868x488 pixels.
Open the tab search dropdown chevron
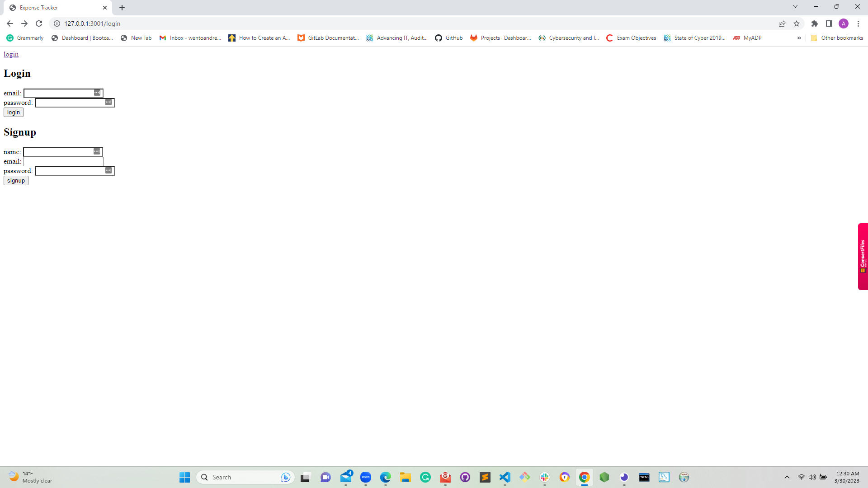click(x=795, y=6)
